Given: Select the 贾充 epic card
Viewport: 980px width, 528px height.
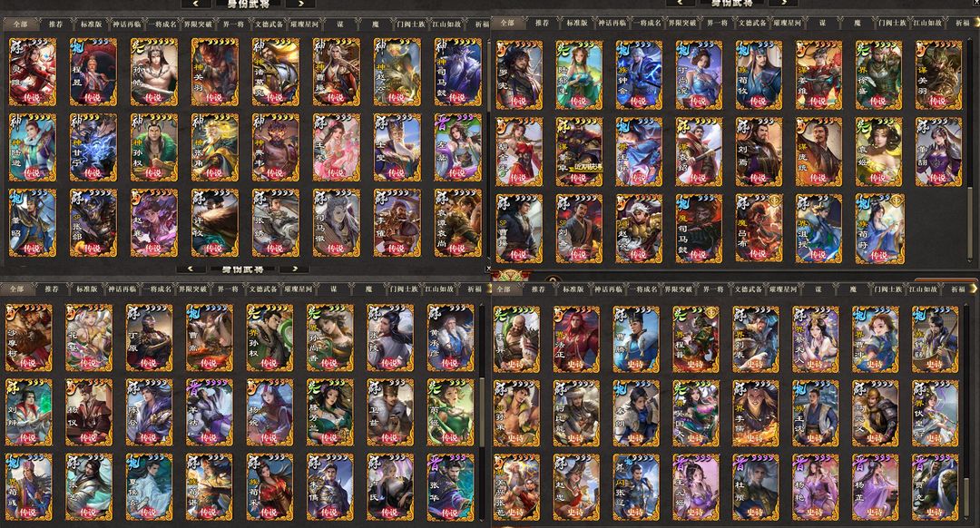Looking at the screenshot, I should coord(935,488).
